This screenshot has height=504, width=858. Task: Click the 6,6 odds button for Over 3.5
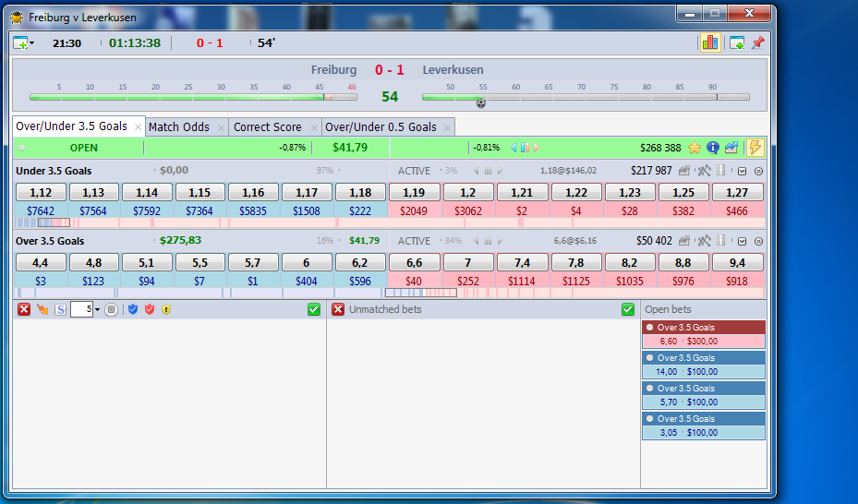[x=414, y=262]
